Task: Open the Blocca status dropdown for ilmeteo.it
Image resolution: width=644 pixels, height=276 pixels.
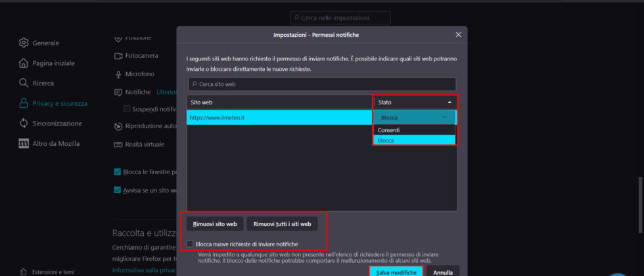Action: point(414,118)
